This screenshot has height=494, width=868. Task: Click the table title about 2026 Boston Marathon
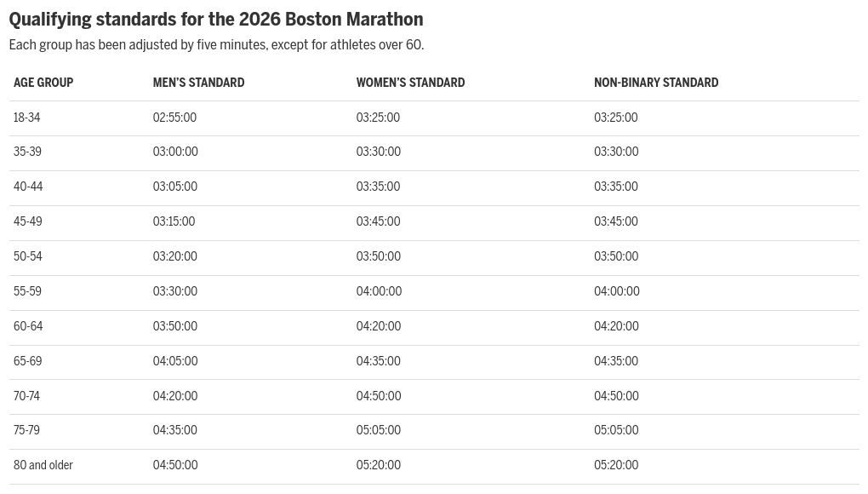[216, 20]
